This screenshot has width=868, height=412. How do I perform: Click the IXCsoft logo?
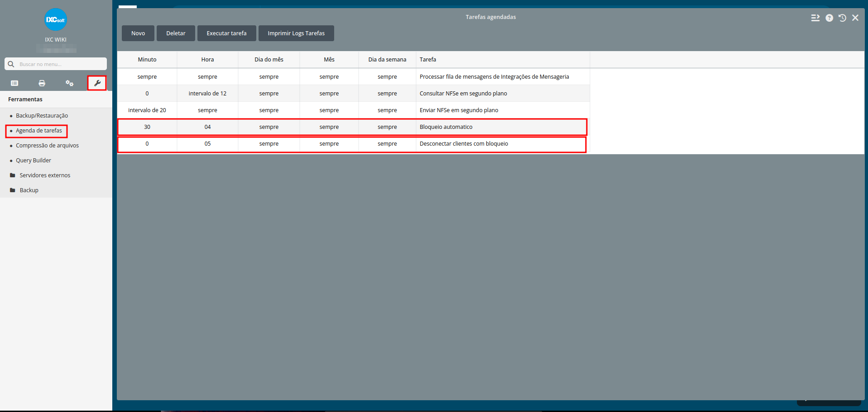(56, 19)
